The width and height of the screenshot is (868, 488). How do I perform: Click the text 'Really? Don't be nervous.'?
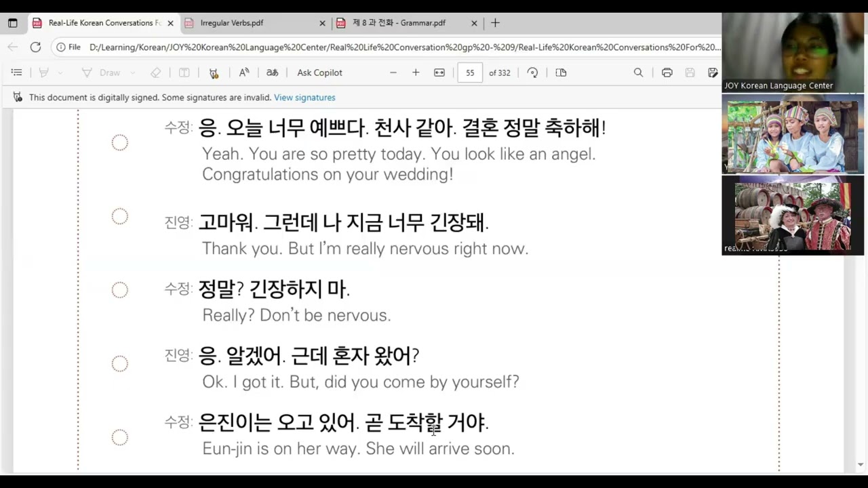[296, 315]
